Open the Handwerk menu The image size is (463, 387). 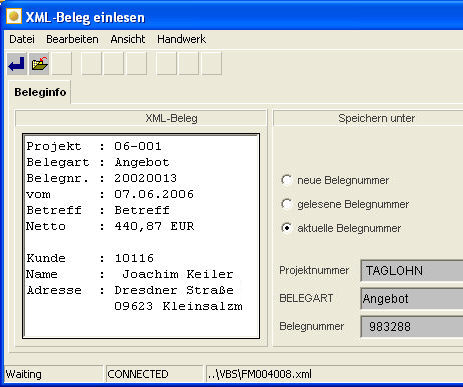181,39
